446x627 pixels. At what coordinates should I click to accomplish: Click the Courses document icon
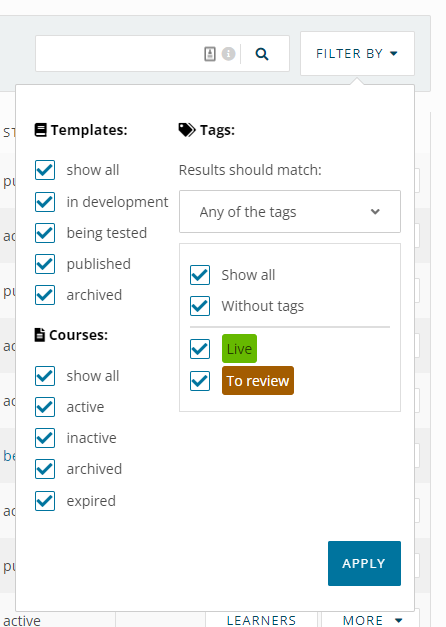point(40,335)
